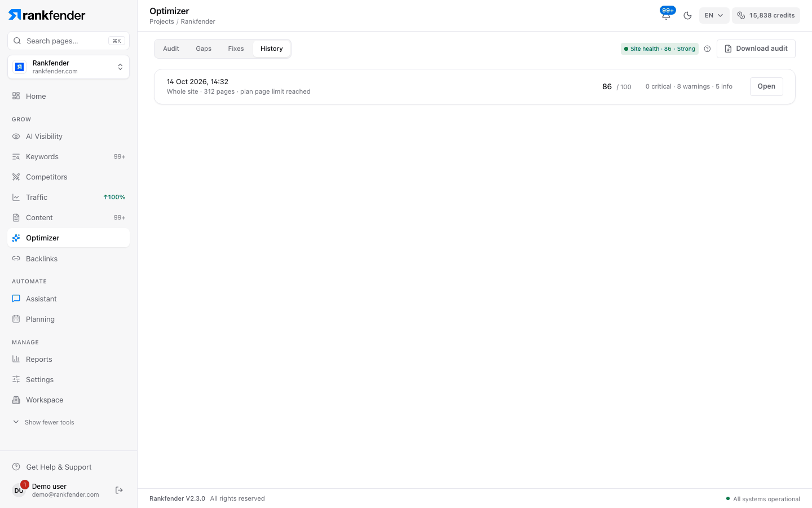Viewport: 812px width, 508px height.
Task: Click the Rankfender V2.3.0 footer text
Action: pyautogui.click(x=177, y=498)
